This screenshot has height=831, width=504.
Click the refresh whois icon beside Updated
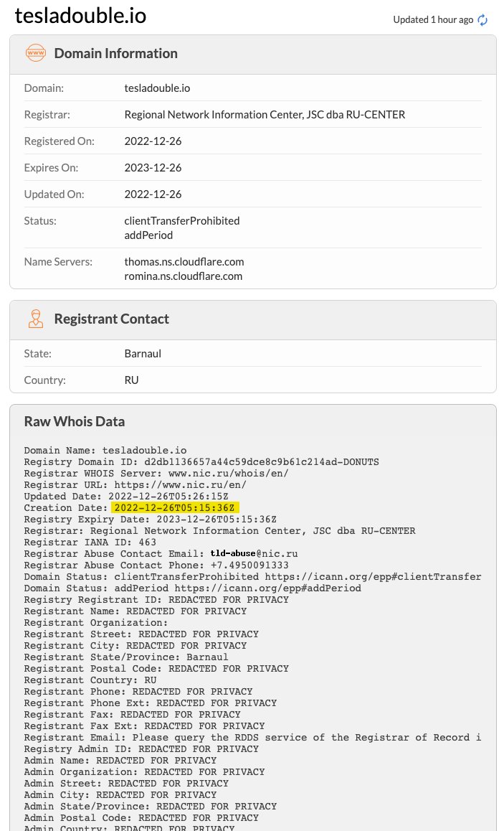(482, 20)
